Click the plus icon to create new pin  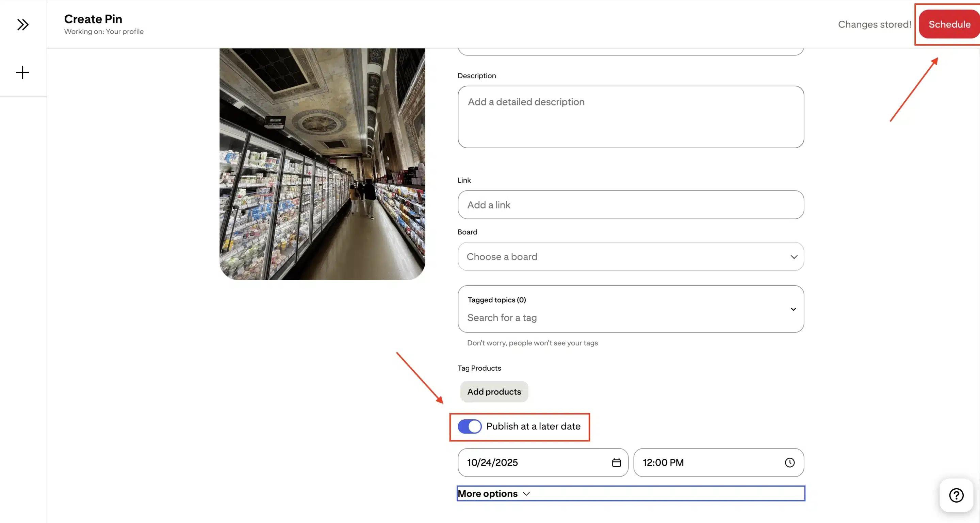click(x=22, y=72)
